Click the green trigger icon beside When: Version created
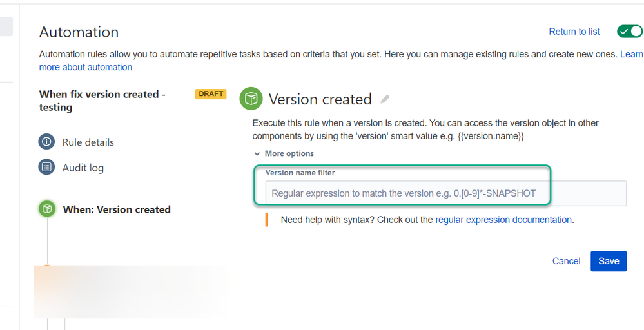 [x=47, y=209]
